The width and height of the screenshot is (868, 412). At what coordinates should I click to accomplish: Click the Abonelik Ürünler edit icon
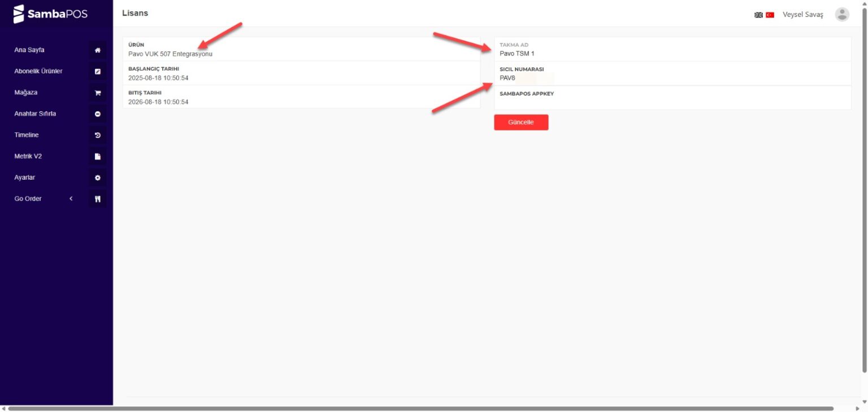point(97,71)
